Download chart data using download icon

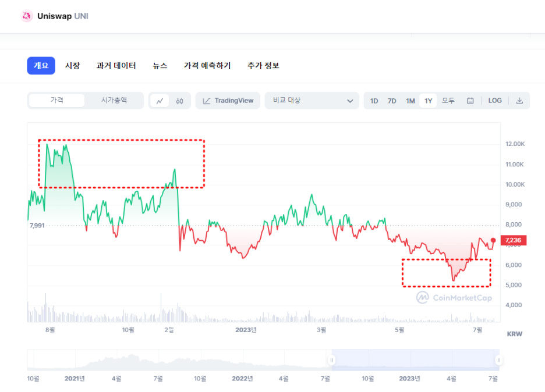(x=519, y=101)
